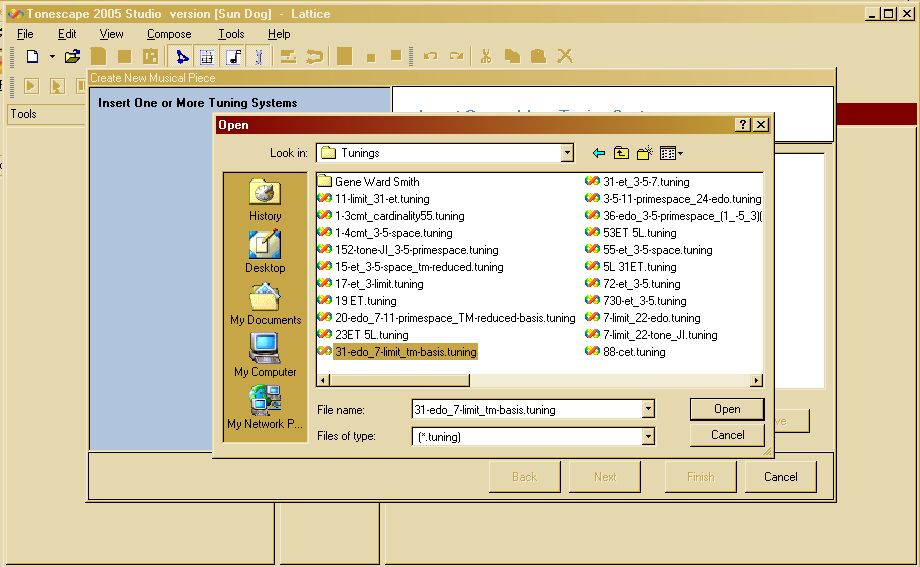Click the Delete X toolbar icon
The width and height of the screenshot is (920, 567).
coord(565,56)
